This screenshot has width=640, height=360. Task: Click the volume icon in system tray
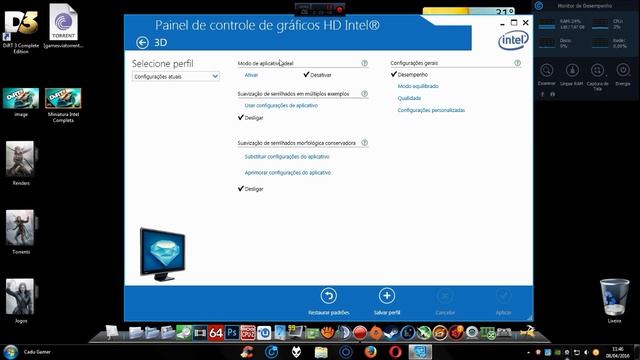pyautogui.click(x=586, y=352)
